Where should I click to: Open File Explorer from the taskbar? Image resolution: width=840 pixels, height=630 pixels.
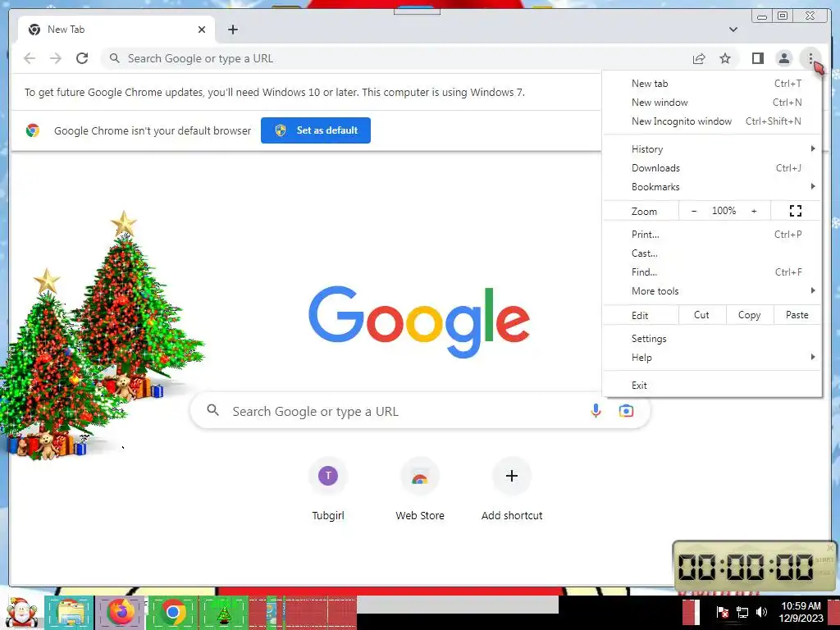[70, 612]
